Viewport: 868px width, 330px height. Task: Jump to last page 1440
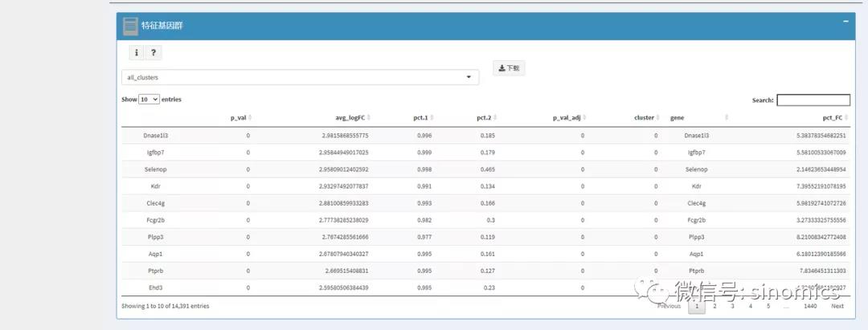810,306
